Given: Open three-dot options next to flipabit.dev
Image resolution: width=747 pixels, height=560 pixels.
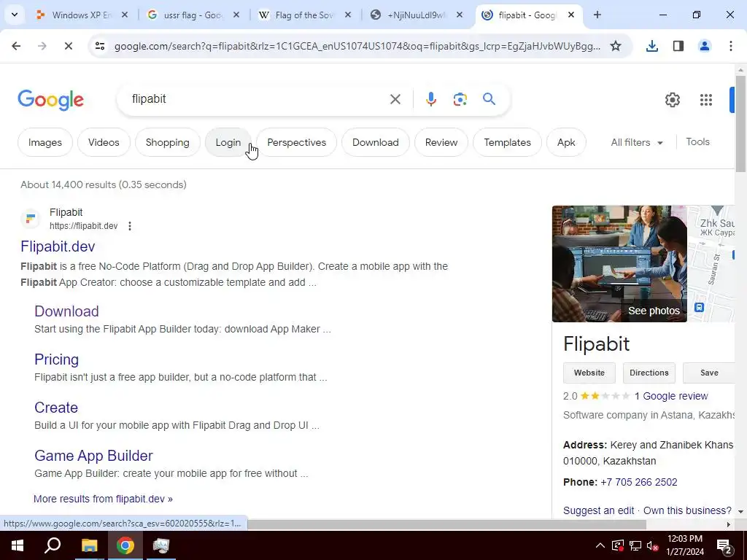Looking at the screenshot, I should pos(130,226).
